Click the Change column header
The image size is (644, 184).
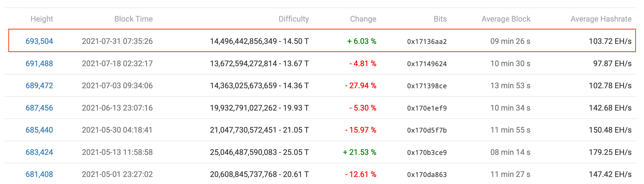click(363, 19)
